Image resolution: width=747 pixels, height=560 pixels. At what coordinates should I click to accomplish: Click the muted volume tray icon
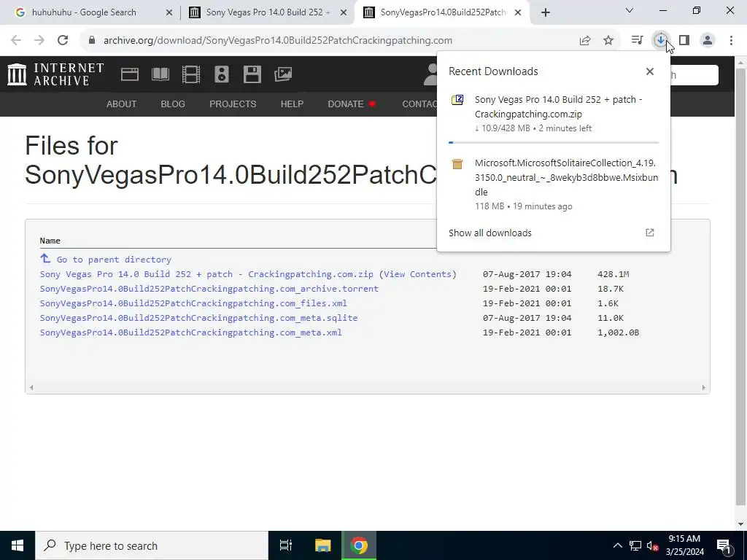(x=653, y=545)
